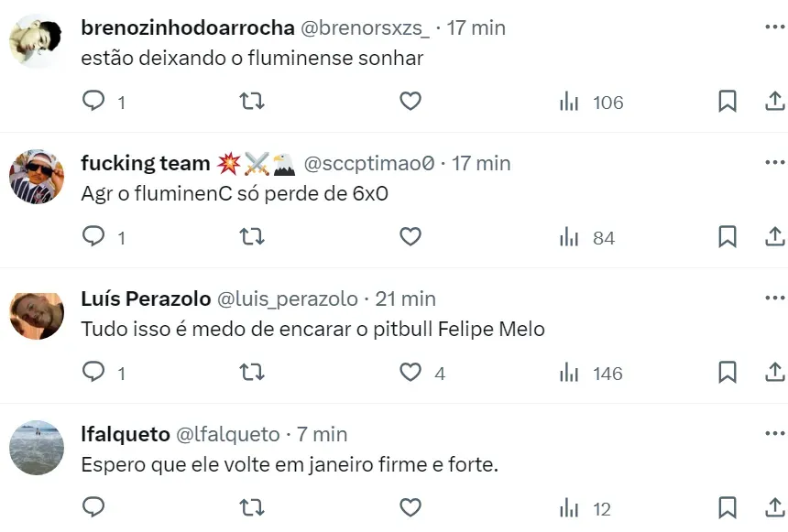Open brenozinhodoarrocha's profile name link
Image resolution: width=788 pixels, height=532 pixels.
187,27
